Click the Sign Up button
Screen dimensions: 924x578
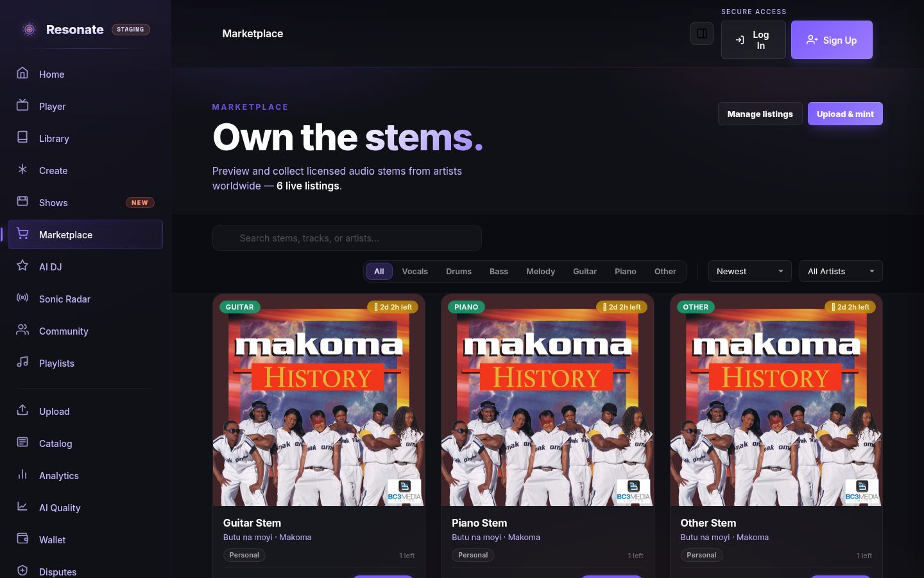(x=832, y=40)
